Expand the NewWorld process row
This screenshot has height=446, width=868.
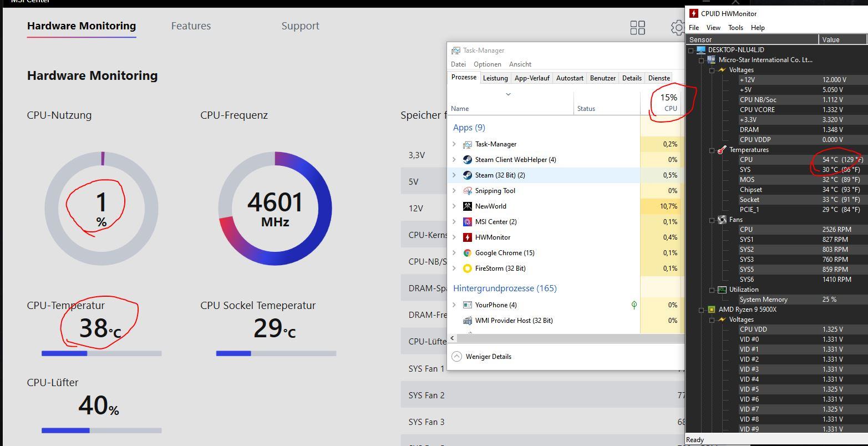pyautogui.click(x=454, y=206)
